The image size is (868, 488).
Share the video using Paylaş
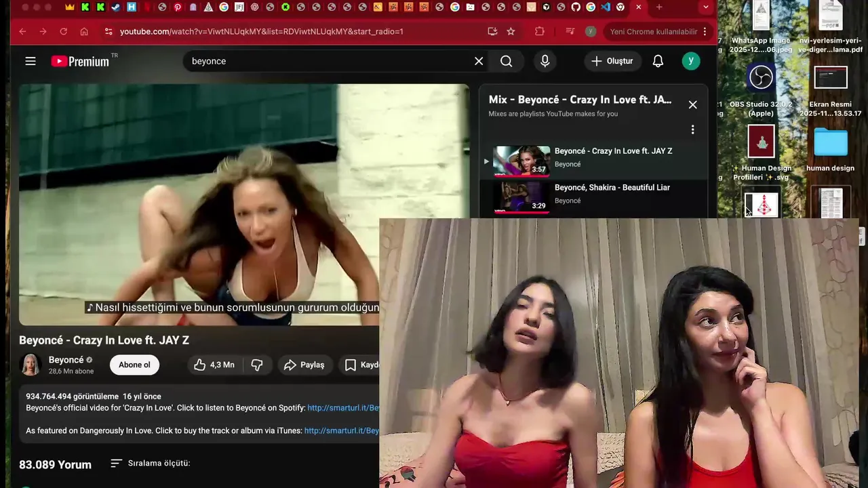[304, 365]
